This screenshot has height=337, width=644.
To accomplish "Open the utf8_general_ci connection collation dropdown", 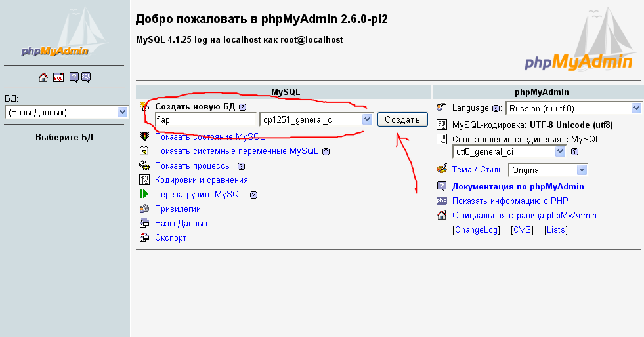I will [x=509, y=151].
